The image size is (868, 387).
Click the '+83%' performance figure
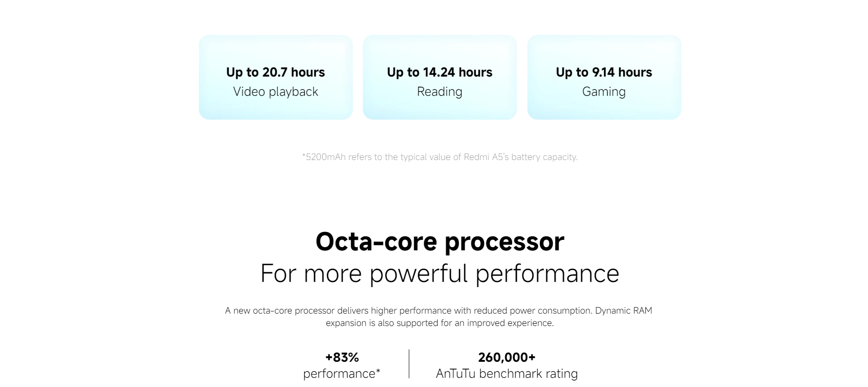click(x=342, y=357)
